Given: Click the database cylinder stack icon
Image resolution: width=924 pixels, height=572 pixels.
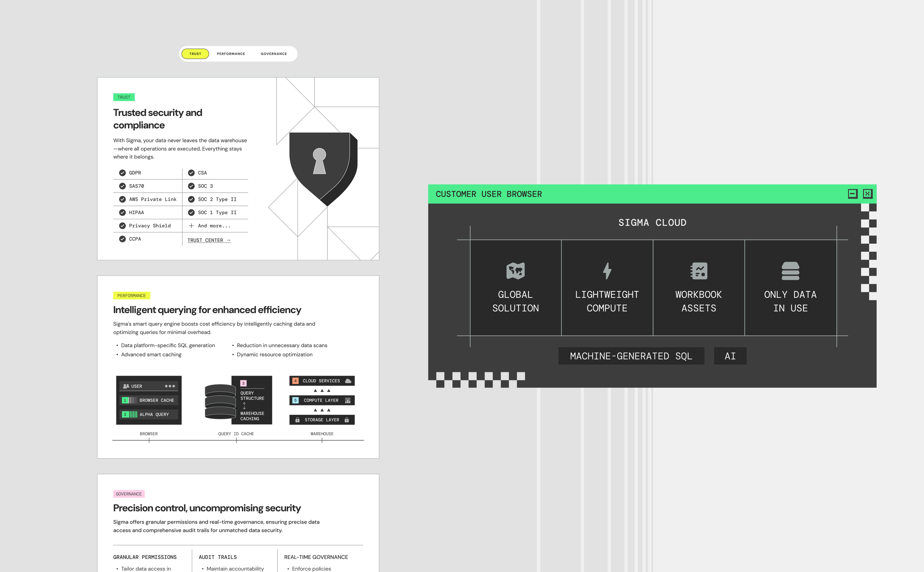Looking at the screenshot, I should click(x=220, y=402).
